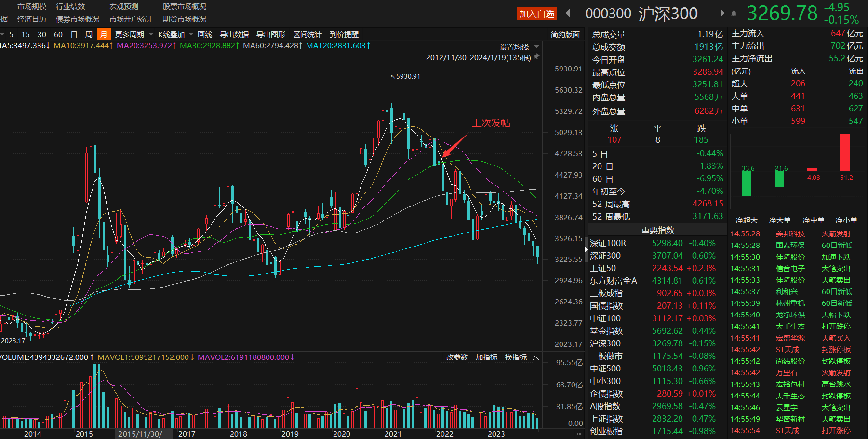Click the MA10 moving average label
Image resolution: width=868 pixels, height=439 pixels.
point(83,46)
